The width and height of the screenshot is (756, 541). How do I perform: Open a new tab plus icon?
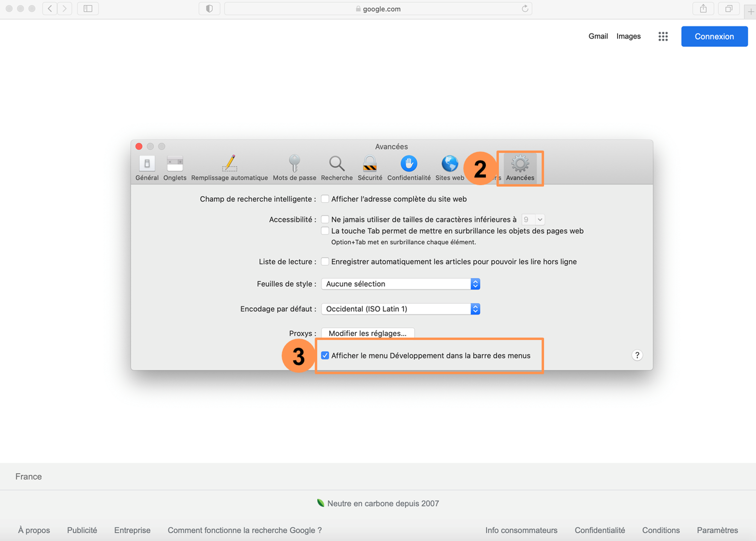pos(751,11)
